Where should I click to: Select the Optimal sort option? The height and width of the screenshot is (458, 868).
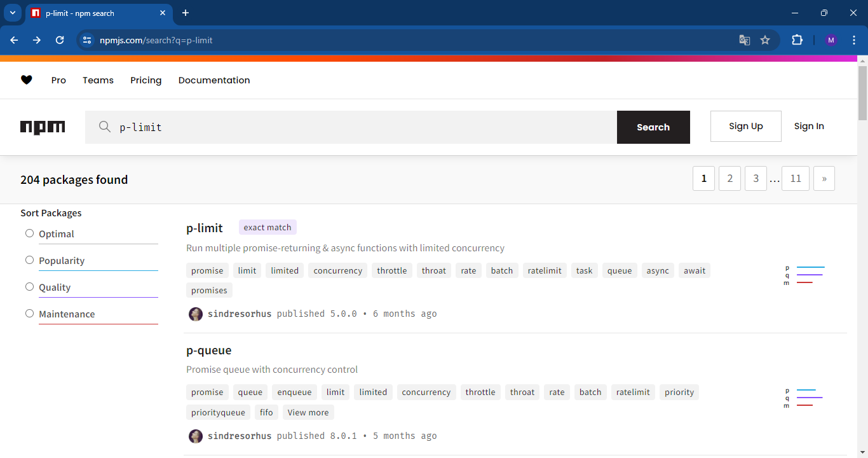tap(29, 233)
